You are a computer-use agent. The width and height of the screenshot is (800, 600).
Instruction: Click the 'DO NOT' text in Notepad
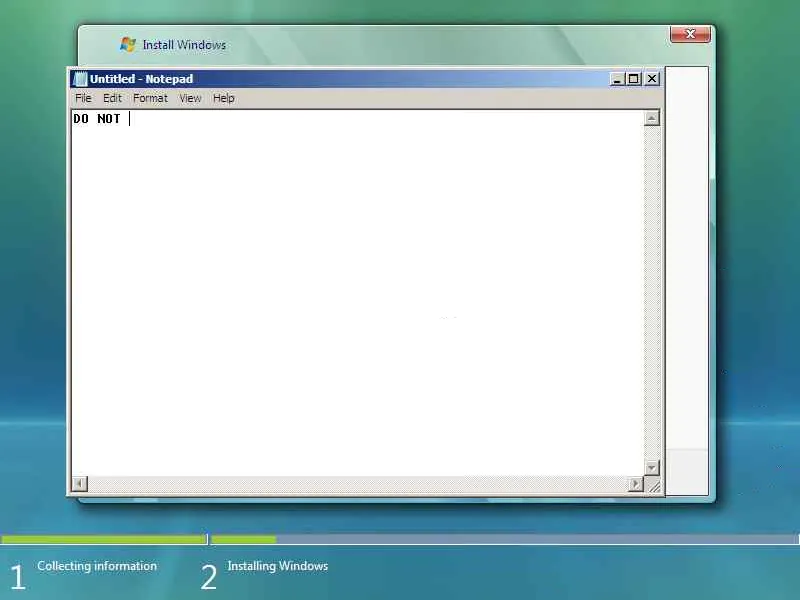[x=97, y=118]
